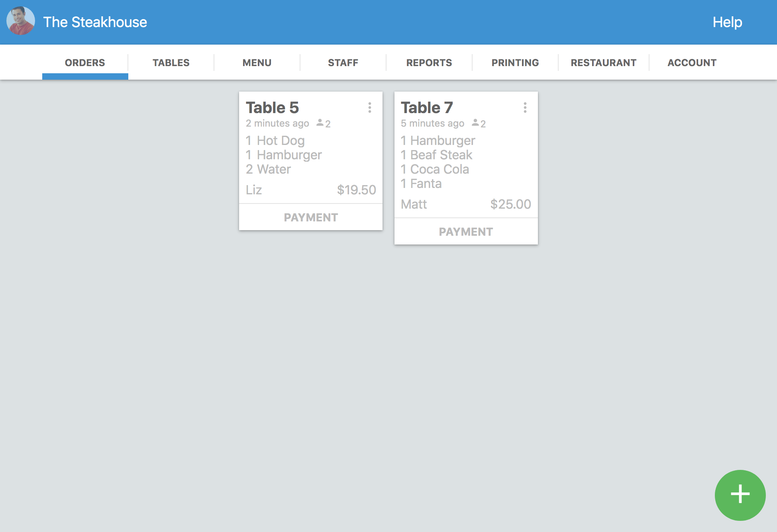Image resolution: width=777 pixels, height=532 pixels.
Task: Select the PRINTING tab
Action: pos(516,63)
